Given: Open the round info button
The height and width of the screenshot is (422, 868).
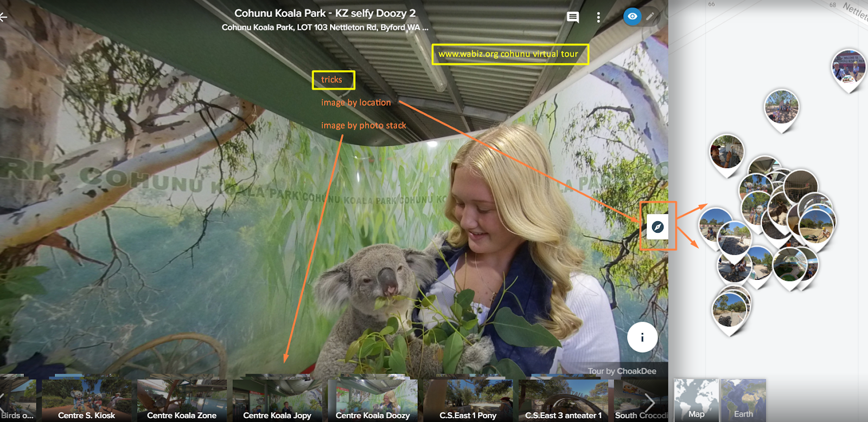Looking at the screenshot, I should [x=642, y=337].
